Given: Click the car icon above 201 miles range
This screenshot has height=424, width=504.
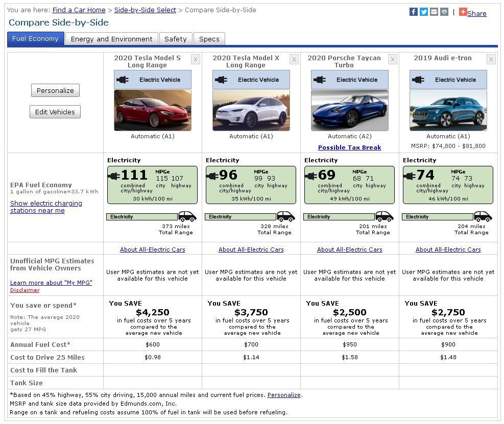Looking at the screenshot, I should (x=385, y=216).
